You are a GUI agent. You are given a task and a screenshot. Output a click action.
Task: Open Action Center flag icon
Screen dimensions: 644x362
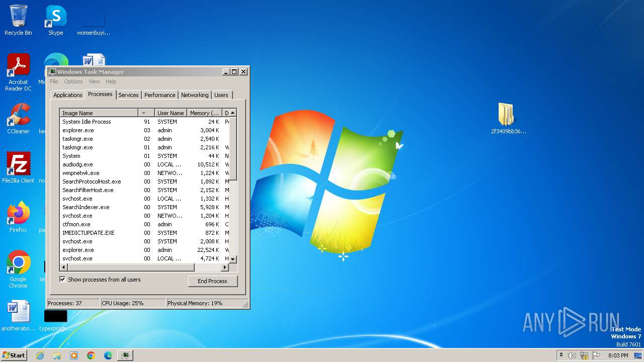pos(596,355)
